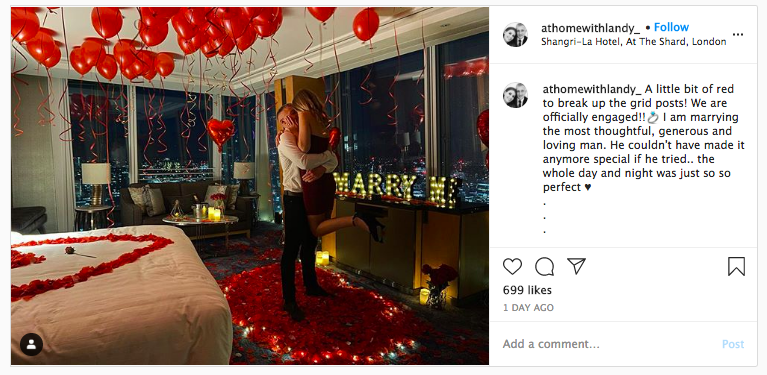Submit comment with Post button
767x375 pixels.
733,344
